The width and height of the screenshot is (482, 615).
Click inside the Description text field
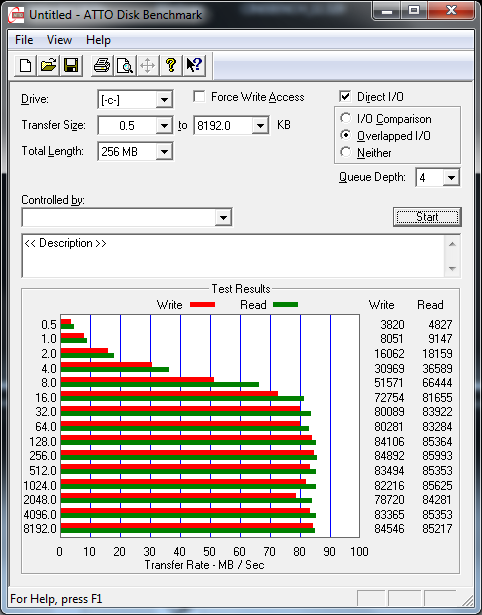coord(234,256)
